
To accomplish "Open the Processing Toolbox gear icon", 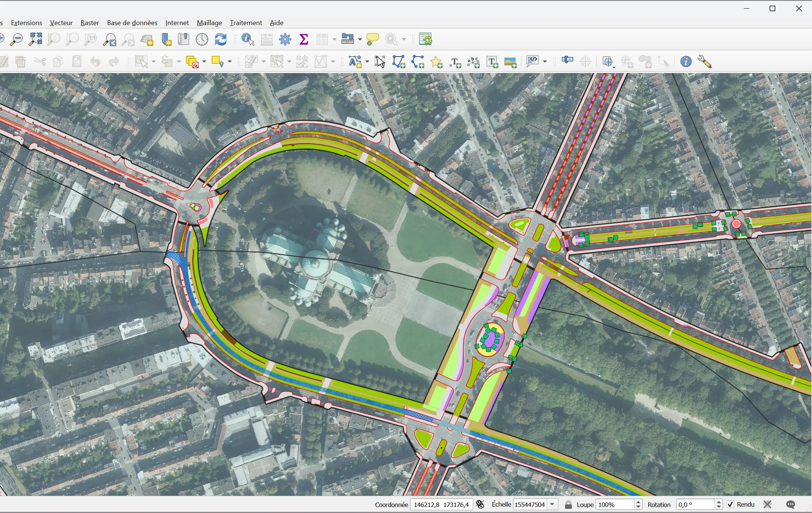I will pos(285,39).
